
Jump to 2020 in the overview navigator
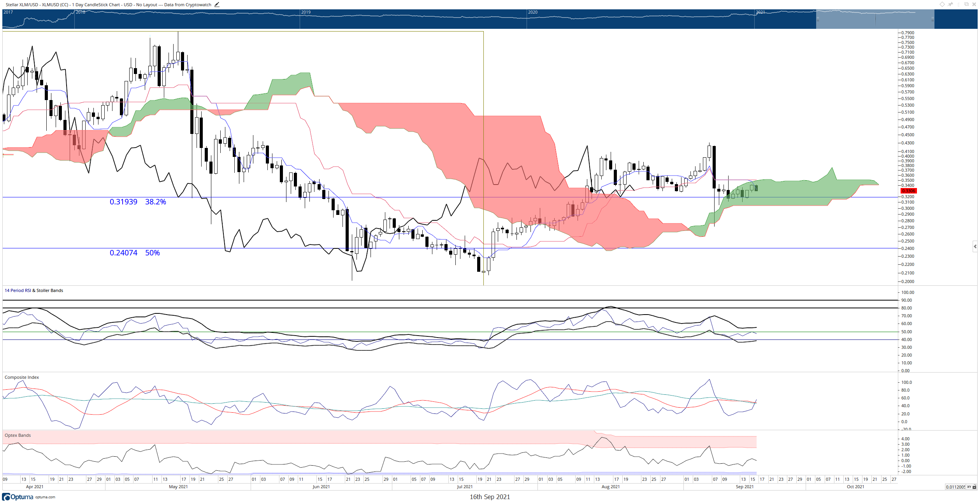tap(532, 12)
